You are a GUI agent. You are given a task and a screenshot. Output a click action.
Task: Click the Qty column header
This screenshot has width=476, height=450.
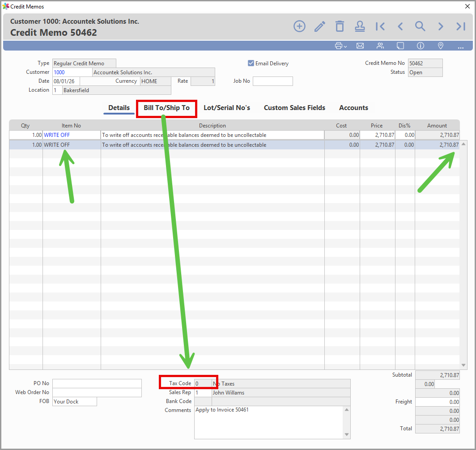(25, 126)
